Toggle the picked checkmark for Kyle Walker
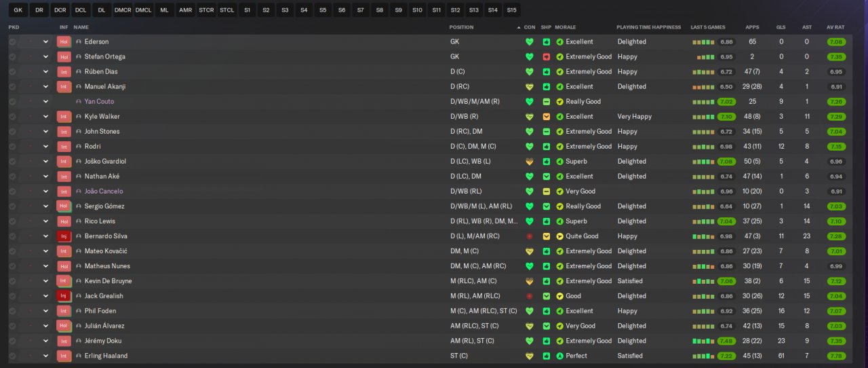This screenshot has height=368, width=868. point(12,117)
